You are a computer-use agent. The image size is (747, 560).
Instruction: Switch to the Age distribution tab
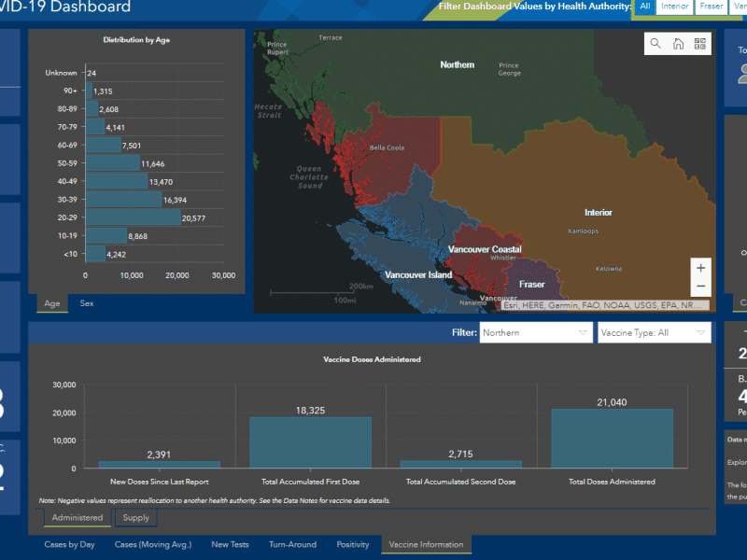(52, 303)
